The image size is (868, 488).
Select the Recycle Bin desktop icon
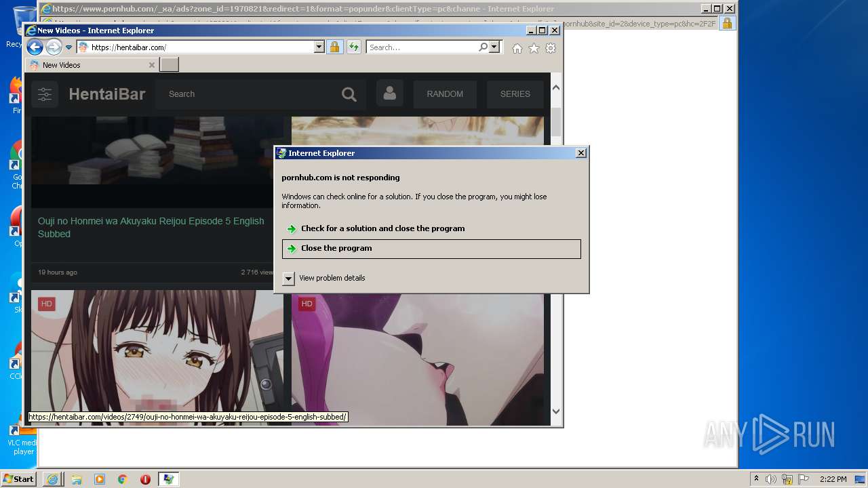(22, 27)
